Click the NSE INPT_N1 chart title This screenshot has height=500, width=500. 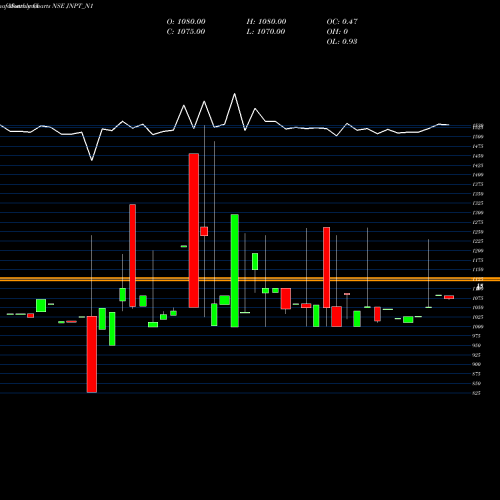[73, 6]
